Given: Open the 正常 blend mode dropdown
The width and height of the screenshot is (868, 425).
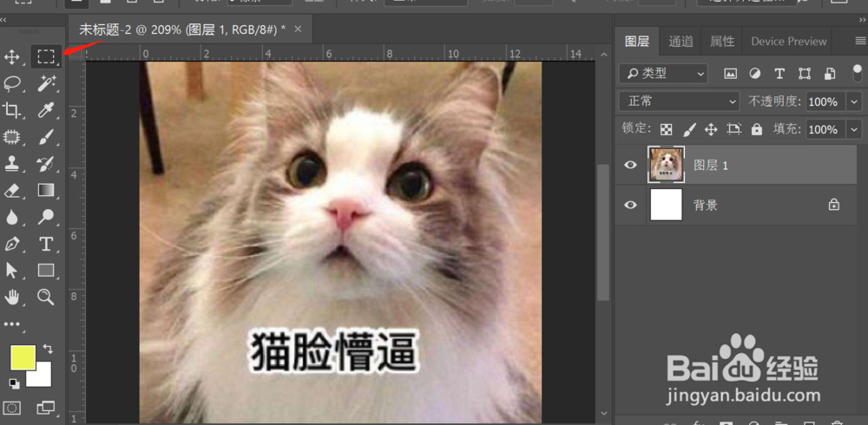Looking at the screenshot, I should [x=680, y=101].
